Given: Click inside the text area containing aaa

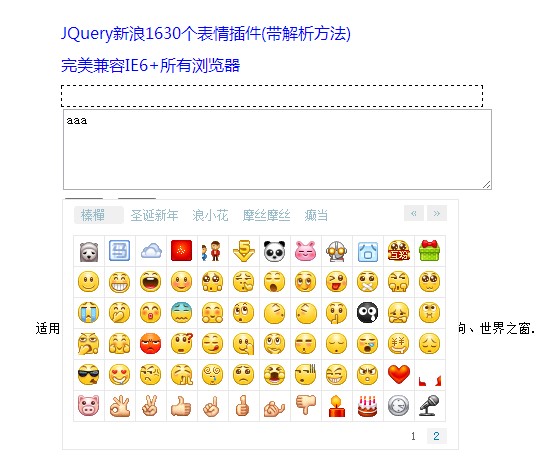Looking at the screenshot, I should pos(277,149).
